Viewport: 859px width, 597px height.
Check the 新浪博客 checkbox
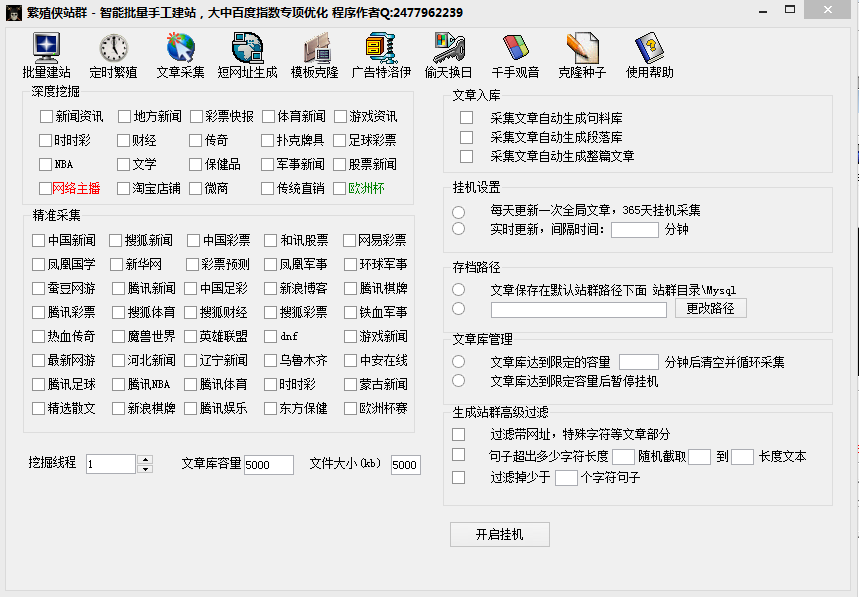point(270,288)
